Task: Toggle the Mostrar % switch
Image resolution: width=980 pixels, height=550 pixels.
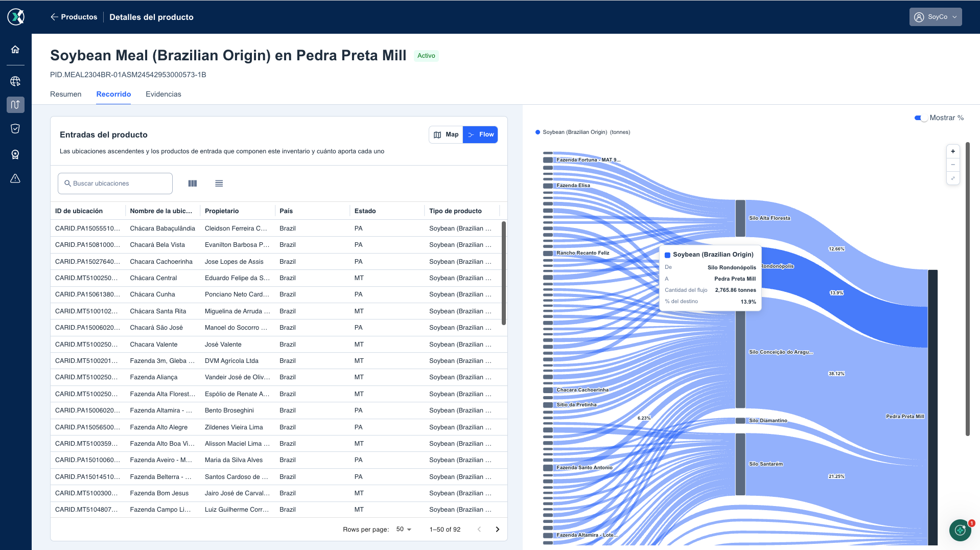Action: [921, 118]
